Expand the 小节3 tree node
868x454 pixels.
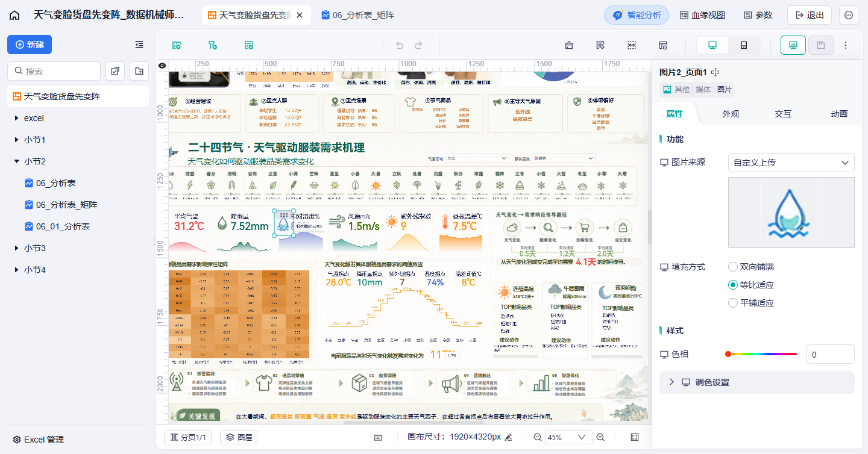16,248
